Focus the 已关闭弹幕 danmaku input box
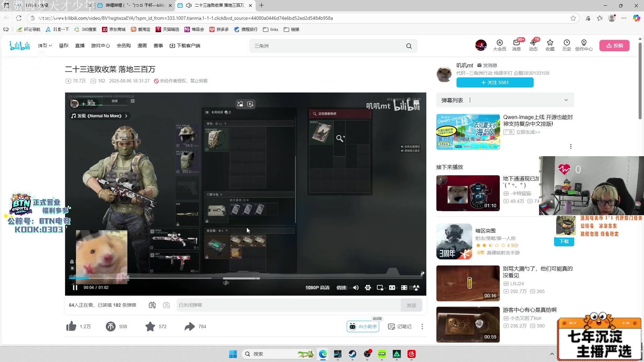 [288, 305]
